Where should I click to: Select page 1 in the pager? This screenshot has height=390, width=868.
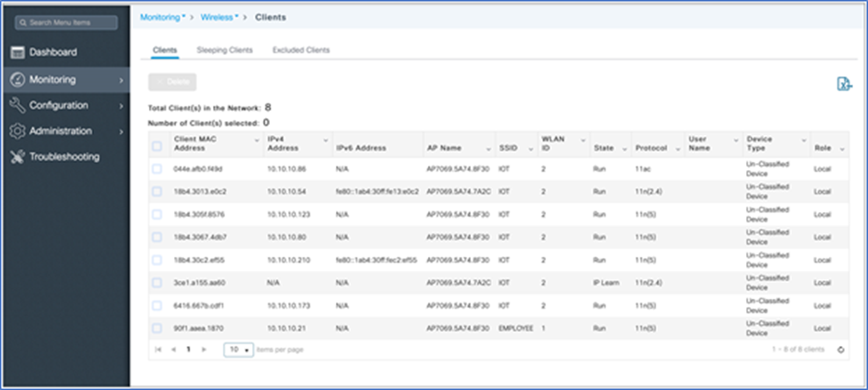[x=189, y=350]
